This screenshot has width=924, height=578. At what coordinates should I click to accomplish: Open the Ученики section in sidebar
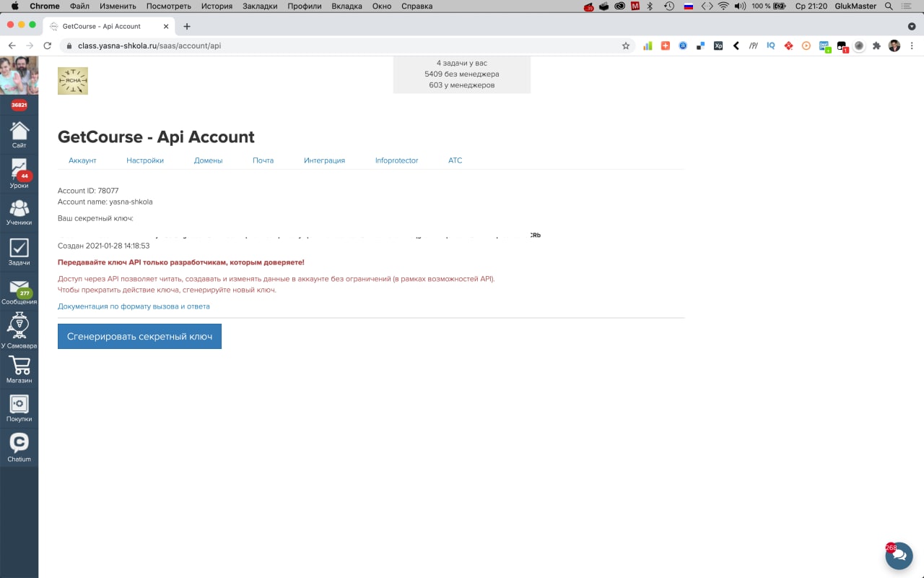point(19,213)
